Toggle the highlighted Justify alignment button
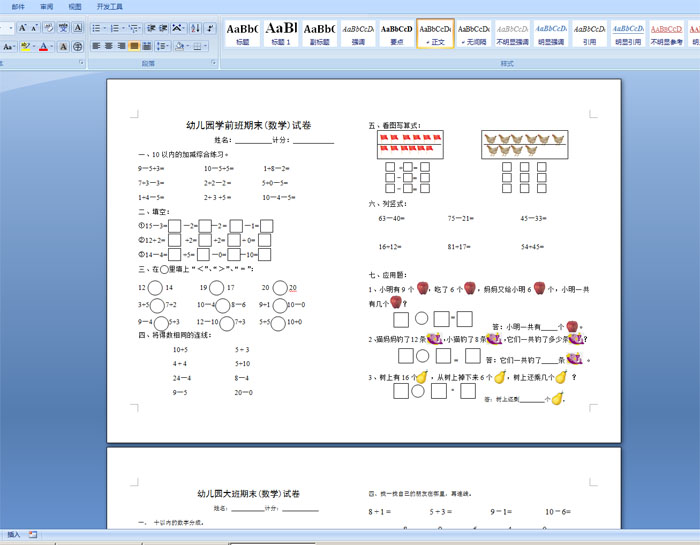The image size is (700, 545). pyautogui.click(x=134, y=46)
